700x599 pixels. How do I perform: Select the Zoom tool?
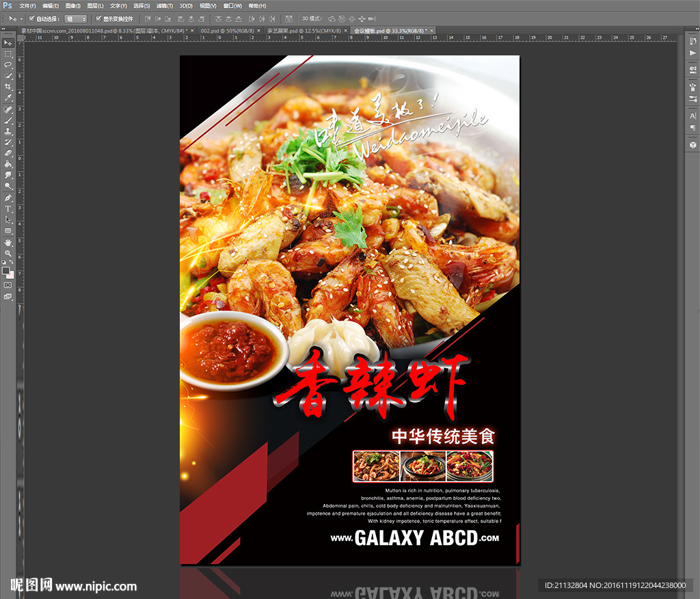coord(8,253)
